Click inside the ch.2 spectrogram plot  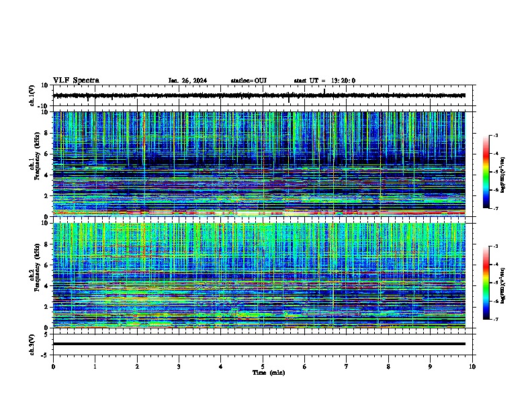(259, 275)
